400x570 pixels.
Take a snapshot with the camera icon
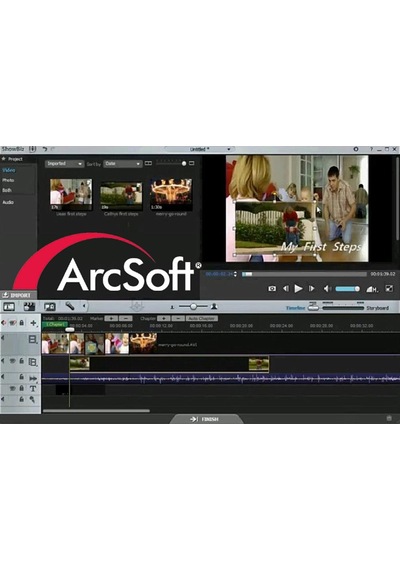(x=272, y=289)
